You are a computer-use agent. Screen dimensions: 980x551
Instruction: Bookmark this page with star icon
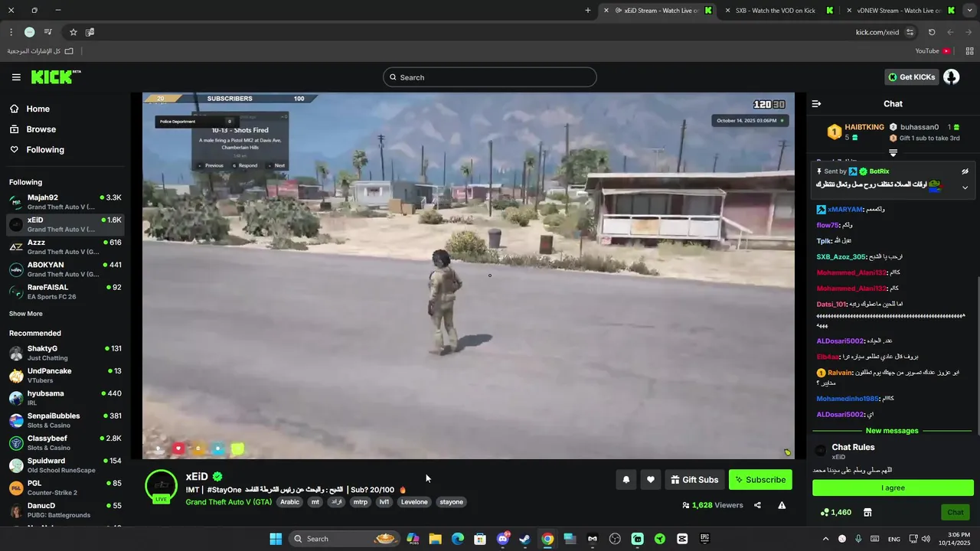[73, 32]
